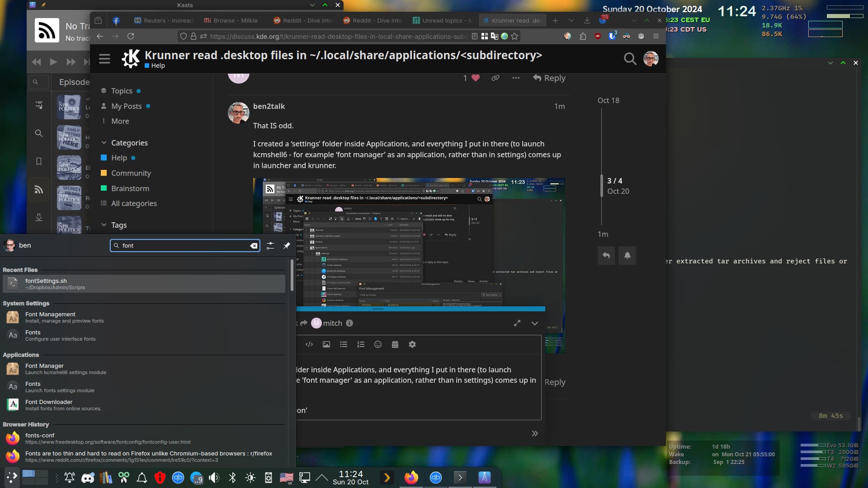Image resolution: width=868 pixels, height=488 pixels.
Task: Open the fontSettings.sh recent file
Action: (144, 284)
